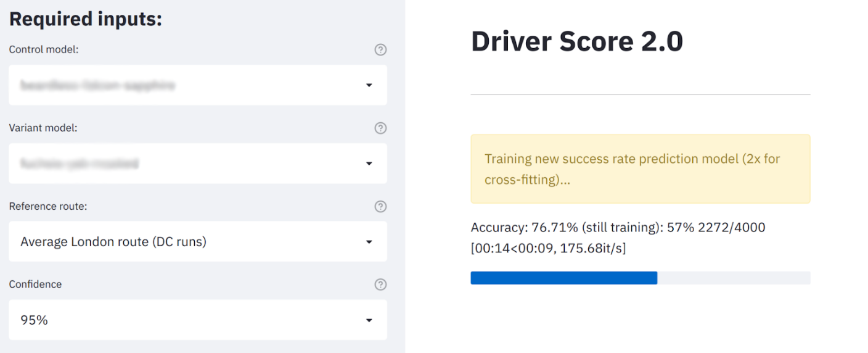Click the yellow training status message box
The image size is (868, 353).
[x=640, y=169]
